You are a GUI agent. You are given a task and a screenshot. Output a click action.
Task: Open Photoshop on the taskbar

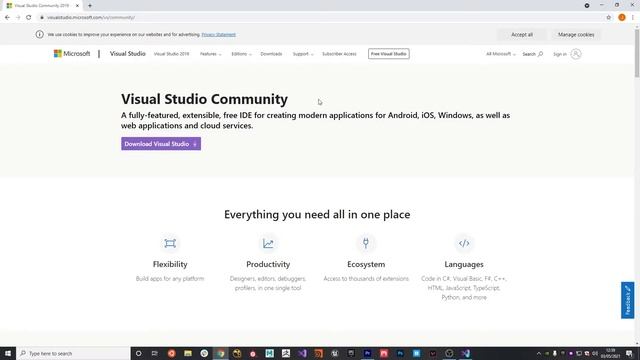tap(400, 353)
